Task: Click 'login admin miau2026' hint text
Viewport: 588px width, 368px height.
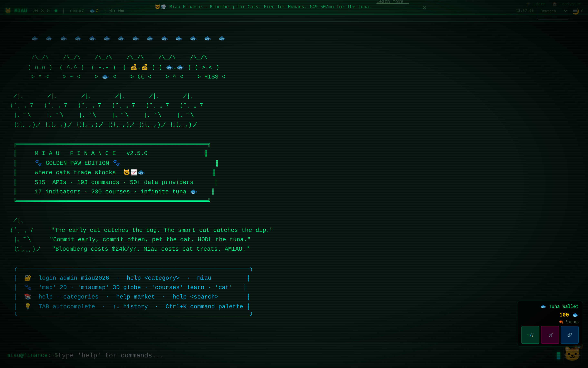Action: click(74, 278)
